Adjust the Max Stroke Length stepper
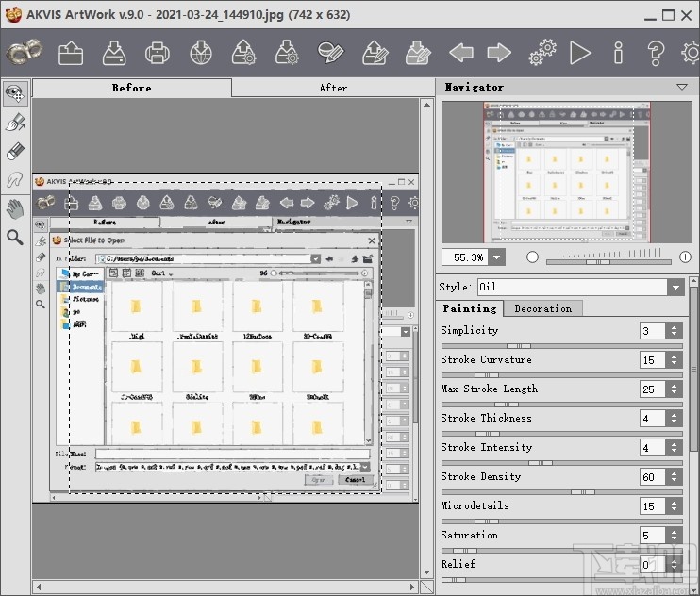The width and height of the screenshot is (700, 596). point(674,389)
